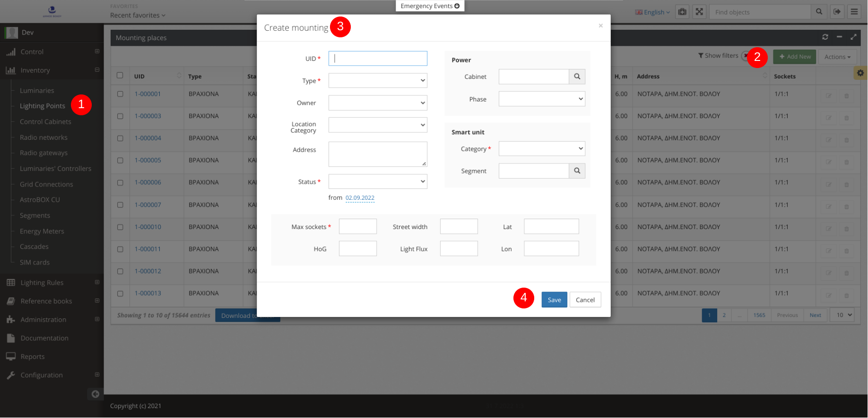The width and height of the screenshot is (868, 418).
Task: Expand the Status dropdown
Action: click(x=377, y=182)
